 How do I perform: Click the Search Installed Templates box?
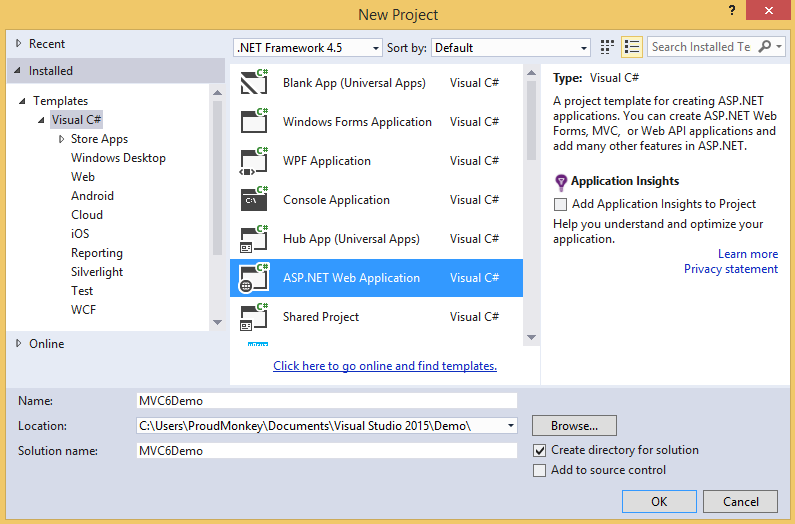point(702,47)
